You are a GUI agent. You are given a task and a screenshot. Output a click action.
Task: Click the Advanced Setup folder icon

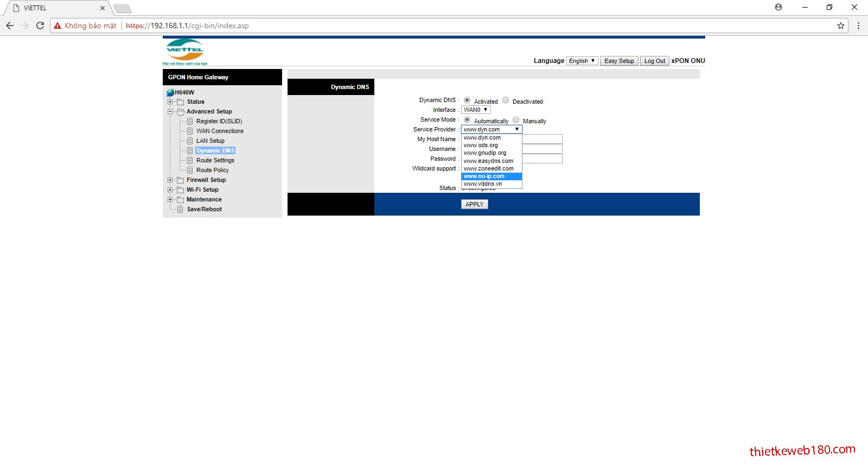tap(181, 112)
